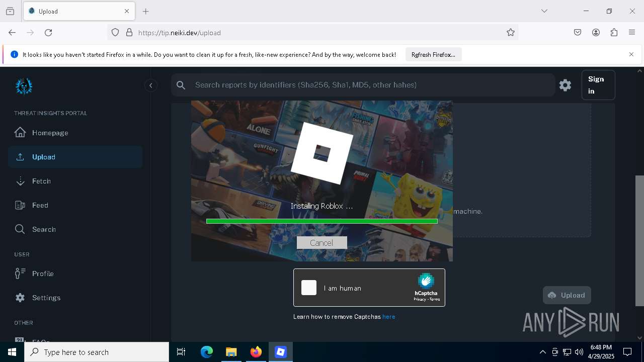Open the Profile page
The width and height of the screenshot is (644, 362).
[x=75, y=274]
